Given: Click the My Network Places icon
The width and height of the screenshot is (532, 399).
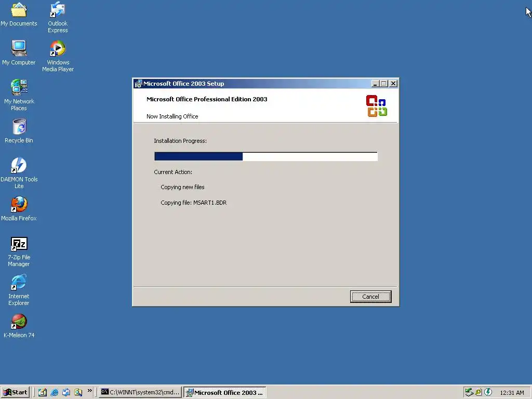Looking at the screenshot, I should (19, 95).
